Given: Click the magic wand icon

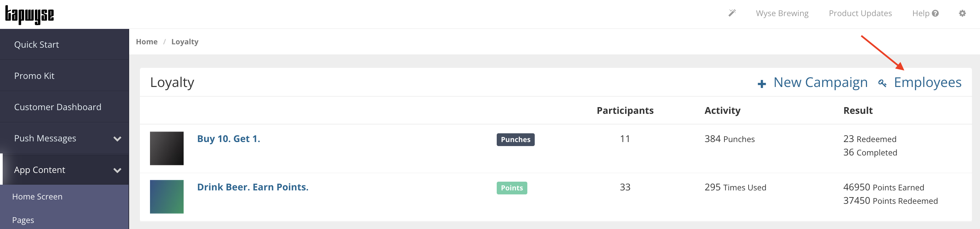Looking at the screenshot, I should tap(731, 13).
